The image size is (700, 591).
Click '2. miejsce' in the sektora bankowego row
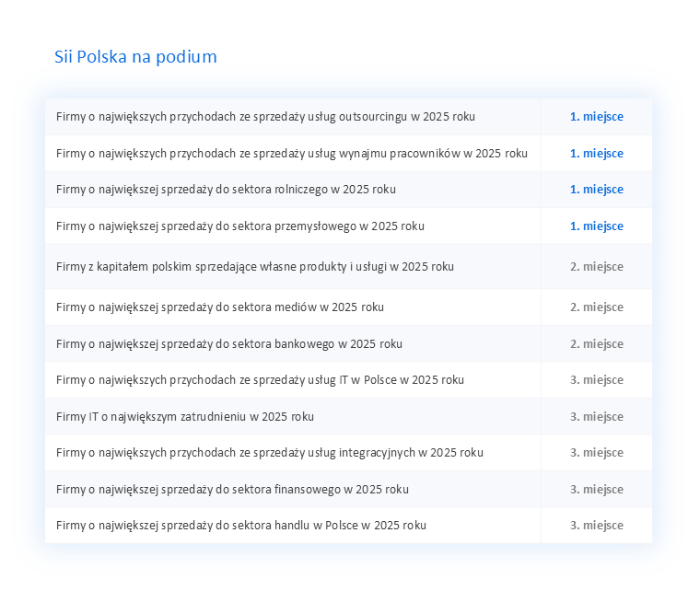(x=597, y=344)
